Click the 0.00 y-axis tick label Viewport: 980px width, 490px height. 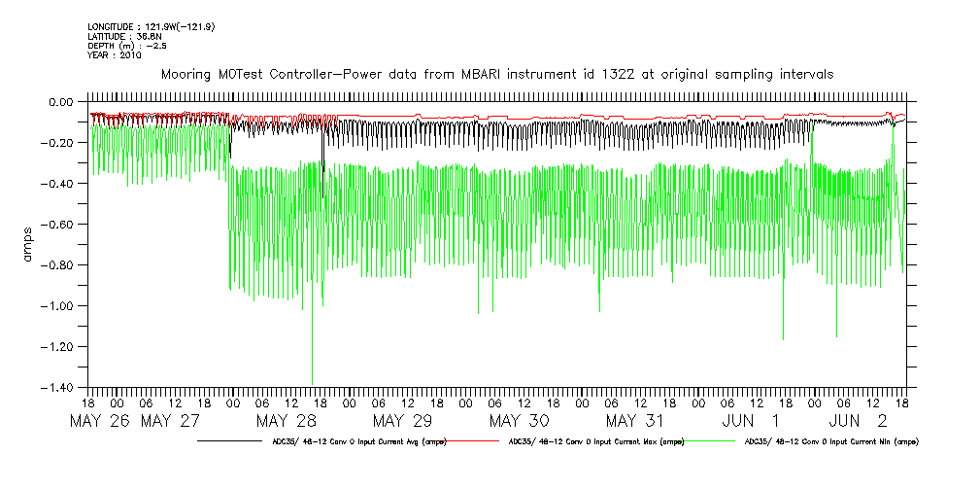[x=62, y=102]
